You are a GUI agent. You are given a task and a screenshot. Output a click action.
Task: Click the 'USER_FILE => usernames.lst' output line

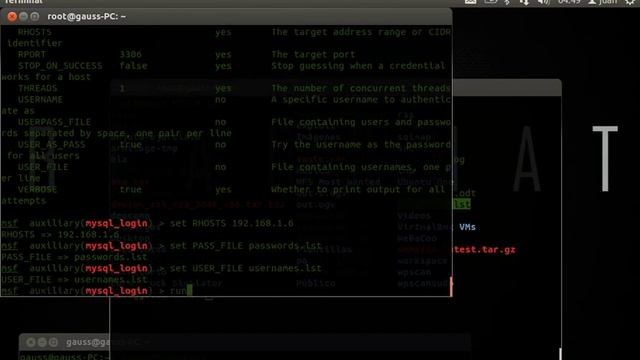pyautogui.click(x=74, y=280)
